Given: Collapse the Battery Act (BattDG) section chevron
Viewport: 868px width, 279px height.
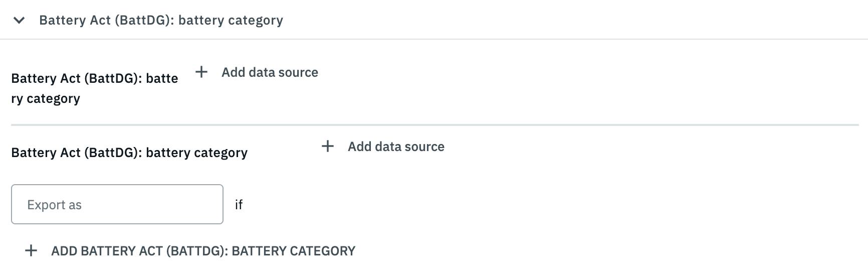Looking at the screenshot, I should pos(19,21).
